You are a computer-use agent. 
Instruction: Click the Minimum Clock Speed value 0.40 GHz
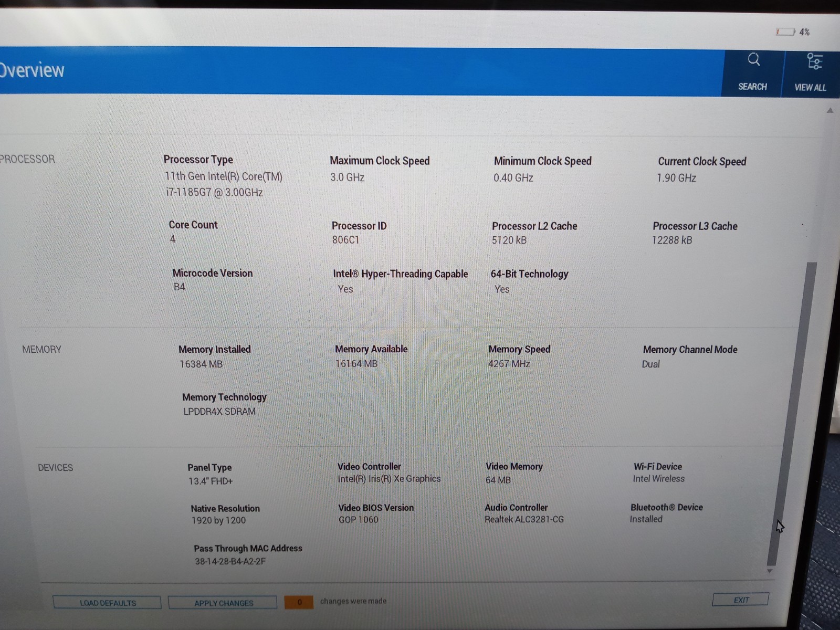513,178
